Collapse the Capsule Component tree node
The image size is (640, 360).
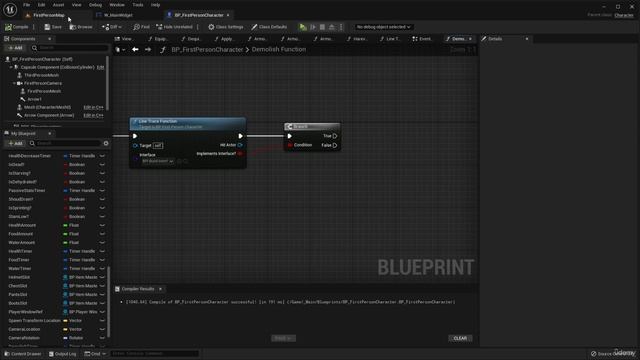pos(11,67)
